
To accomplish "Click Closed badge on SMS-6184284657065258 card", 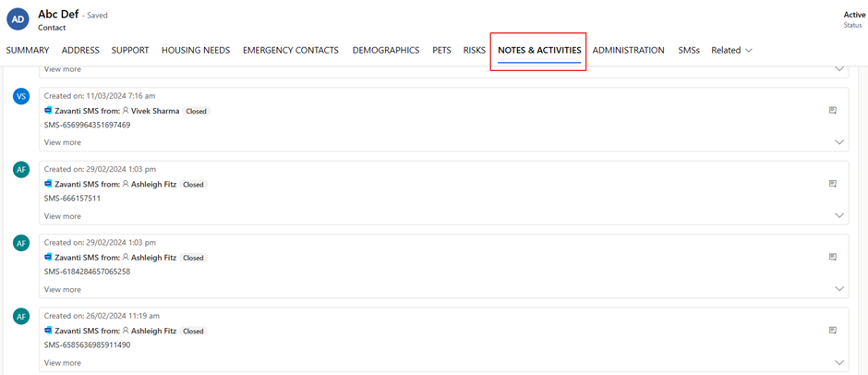I will pyautogui.click(x=193, y=258).
